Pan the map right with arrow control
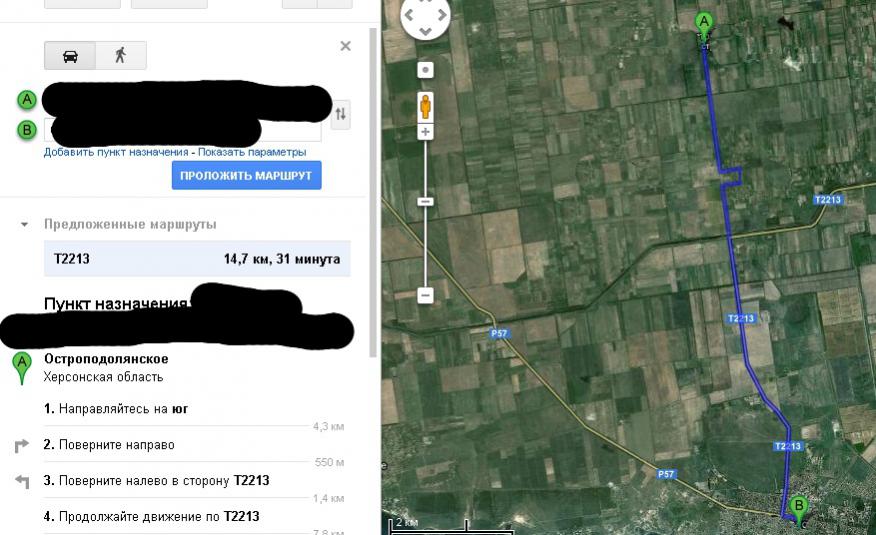 [442, 15]
